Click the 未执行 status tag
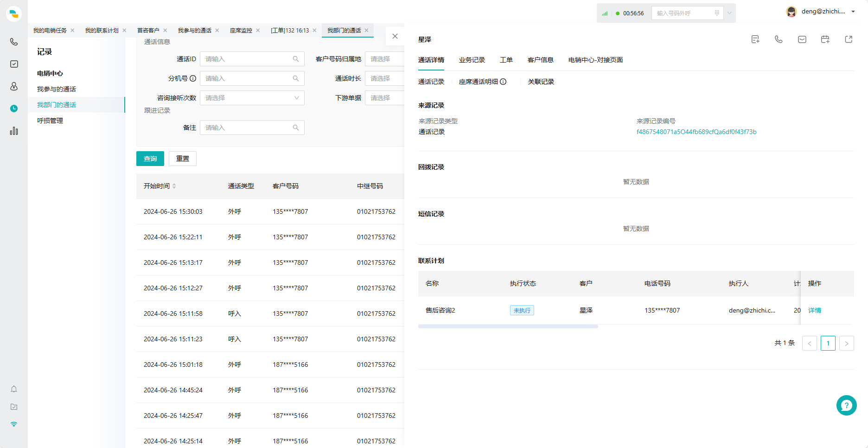 tap(522, 310)
